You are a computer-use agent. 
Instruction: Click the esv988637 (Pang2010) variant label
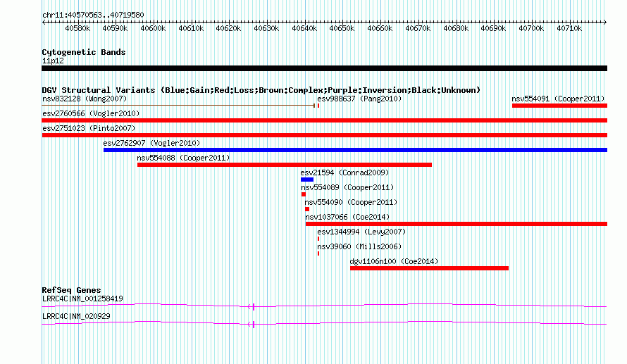pyautogui.click(x=359, y=99)
